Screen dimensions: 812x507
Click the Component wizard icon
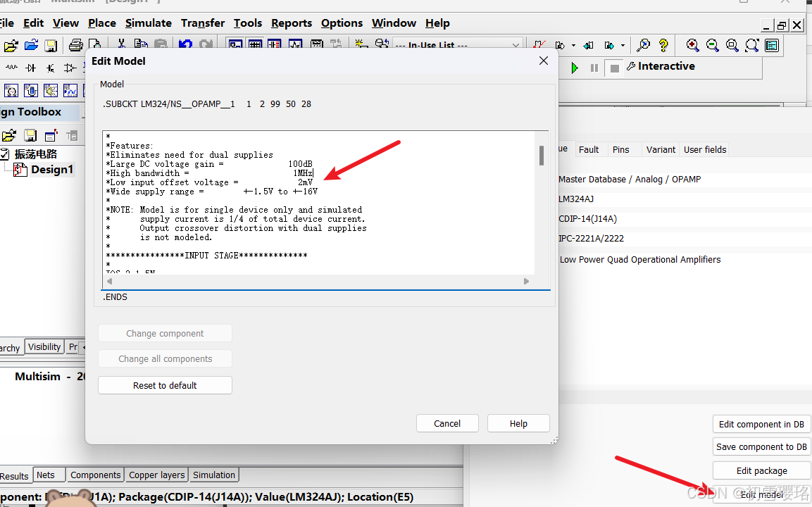coord(361,44)
